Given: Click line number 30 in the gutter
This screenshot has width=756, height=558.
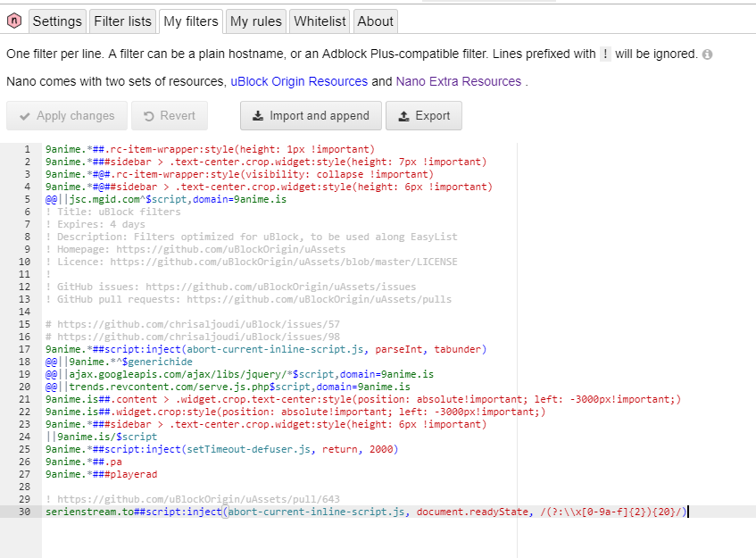Looking at the screenshot, I should tap(25, 512).
